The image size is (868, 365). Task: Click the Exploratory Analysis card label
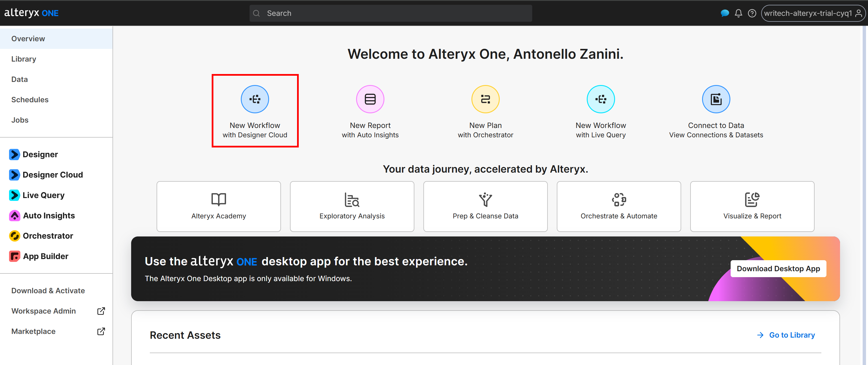pyautogui.click(x=352, y=216)
